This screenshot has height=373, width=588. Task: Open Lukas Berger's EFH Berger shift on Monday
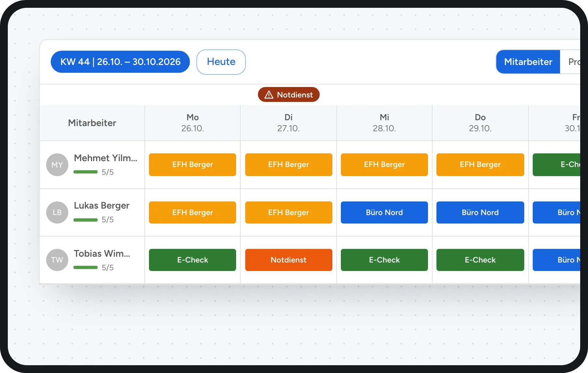193,212
